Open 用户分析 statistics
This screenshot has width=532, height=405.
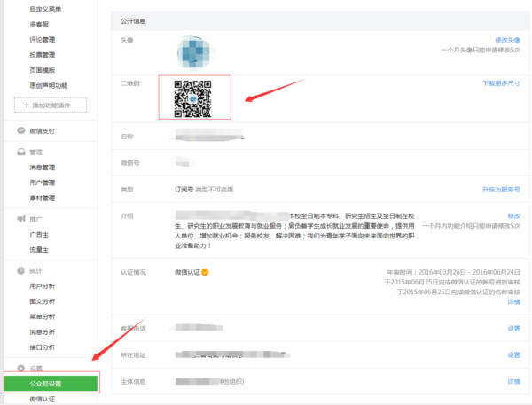[x=42, y=286]
